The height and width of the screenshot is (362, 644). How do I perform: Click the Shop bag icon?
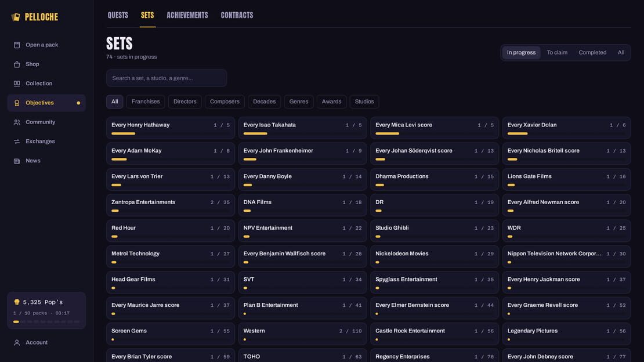coord(17,64)
